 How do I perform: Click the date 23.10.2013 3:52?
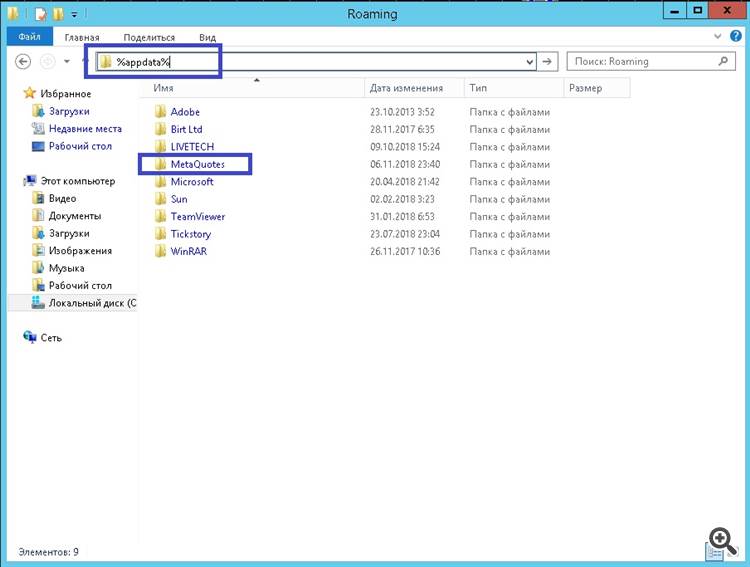point(402,112)
